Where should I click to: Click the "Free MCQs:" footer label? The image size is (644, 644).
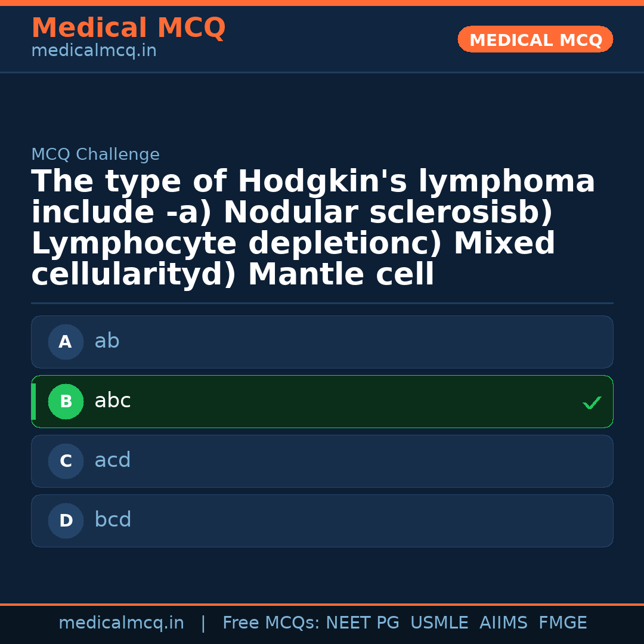pos(271,623)
